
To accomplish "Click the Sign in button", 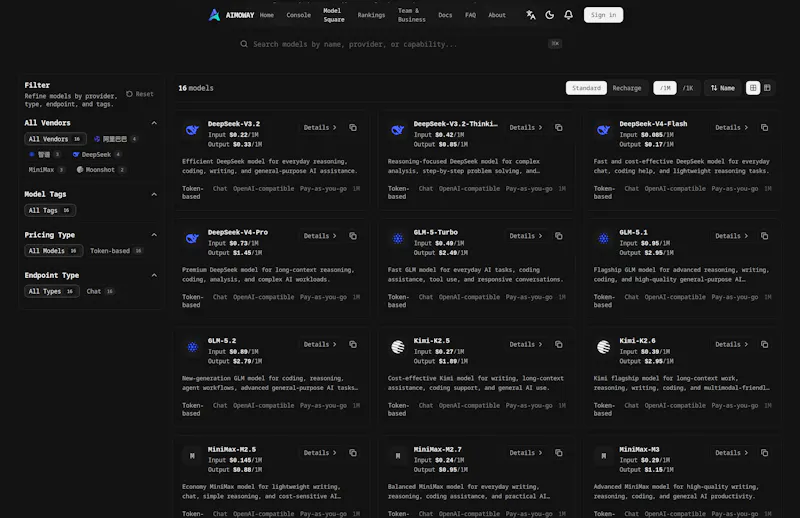I will [603, 15].
